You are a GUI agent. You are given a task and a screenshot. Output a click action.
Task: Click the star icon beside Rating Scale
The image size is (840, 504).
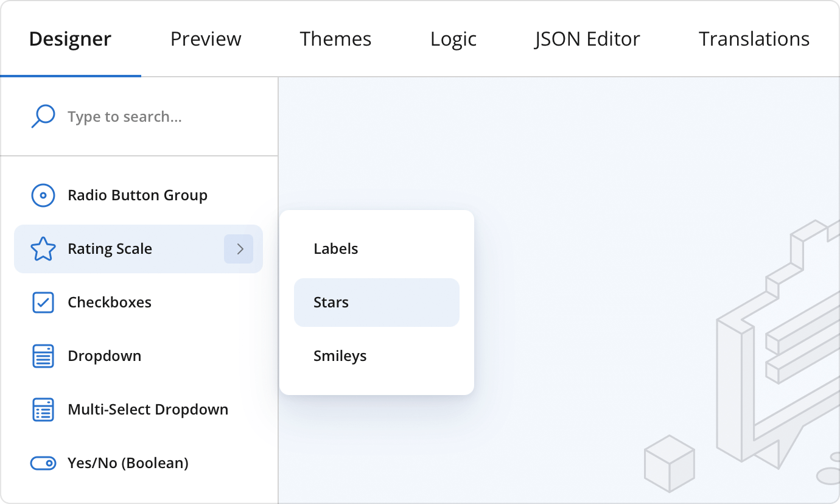click(43, 248)
